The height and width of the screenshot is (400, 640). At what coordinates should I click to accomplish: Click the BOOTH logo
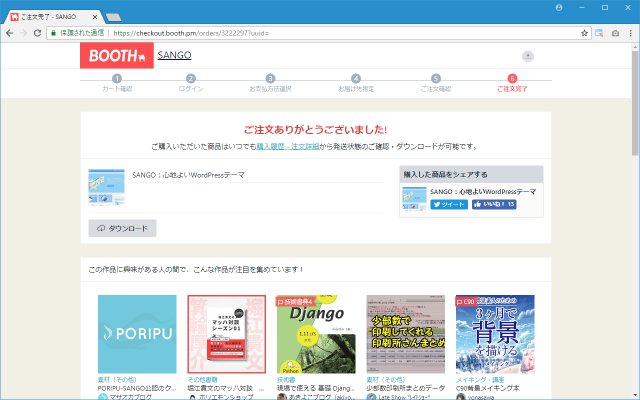point(117,56)
